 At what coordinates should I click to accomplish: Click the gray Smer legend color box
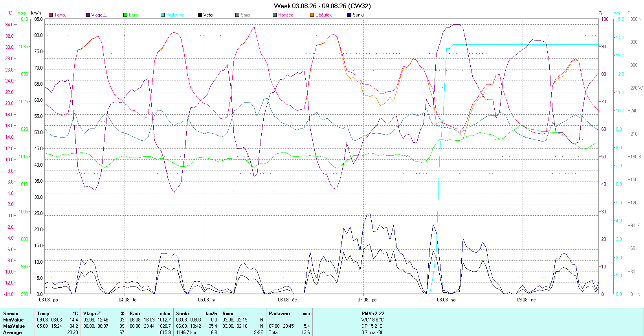(237, 15)
